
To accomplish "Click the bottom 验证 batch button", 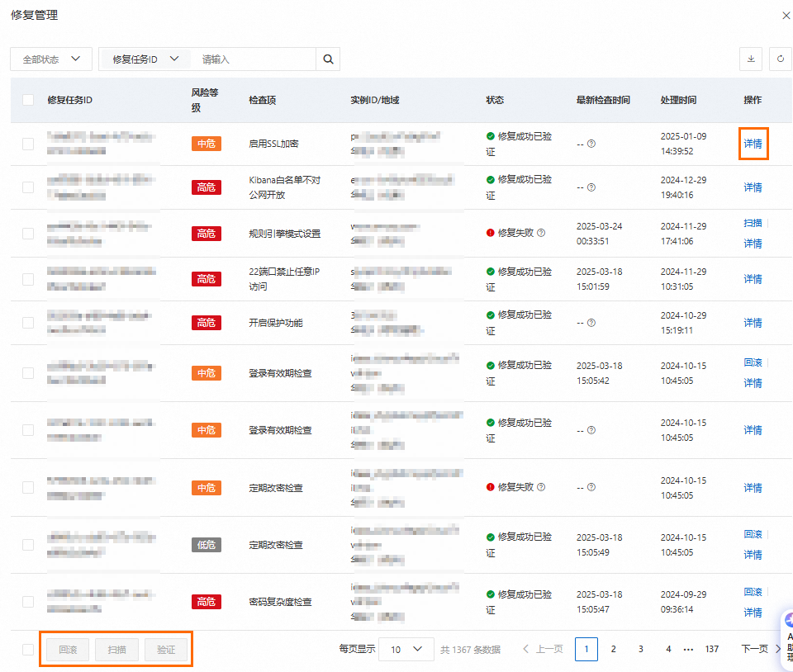I will (x=166, y=650).
